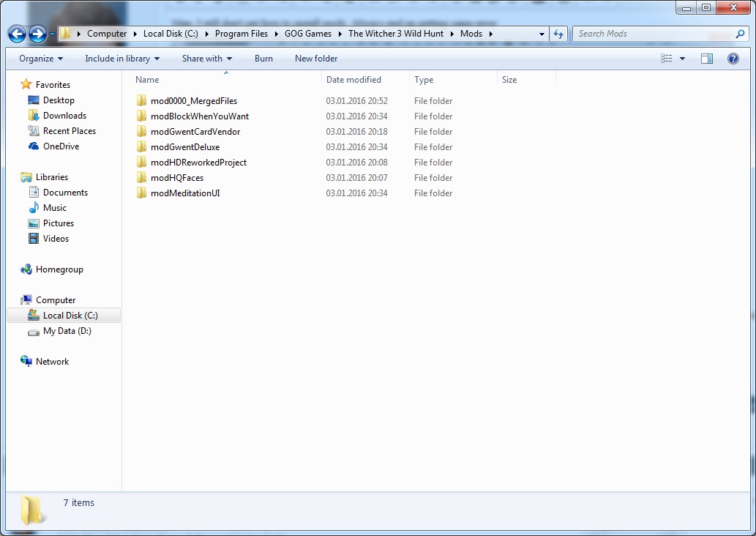The height and width of the screenshot is (536, 756).
Task: Click the date 03.01.2016 20:52
Action: click(357, 101)
